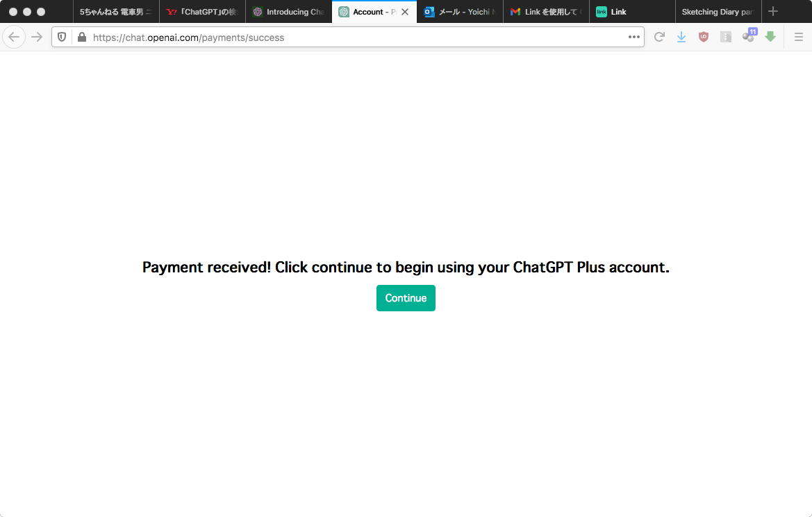Click the padlock site security icon
Screen dimensions: 812x517
pyautogui.click(x=82, y=38)
